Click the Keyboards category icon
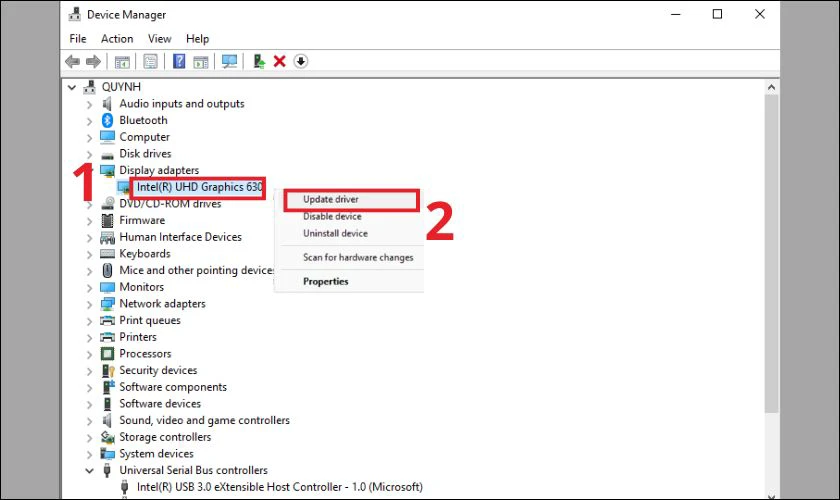Image resolution: width=840 pixels, height=500 pixels. 107,254
